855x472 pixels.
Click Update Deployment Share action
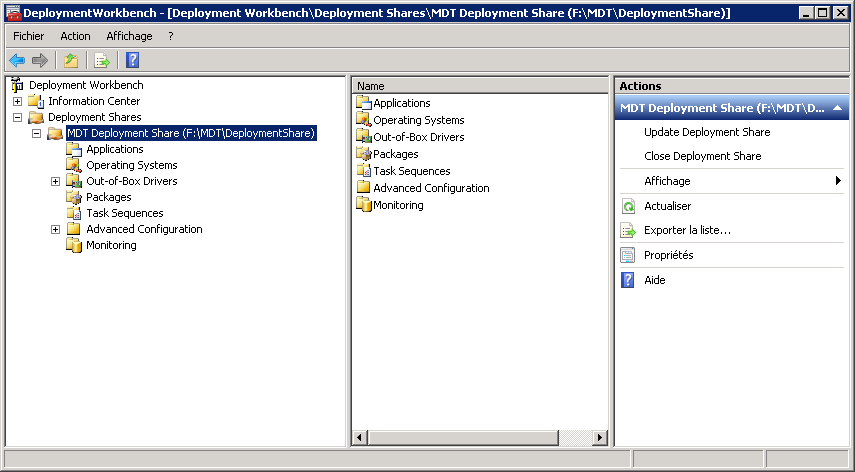coord(707,132)
